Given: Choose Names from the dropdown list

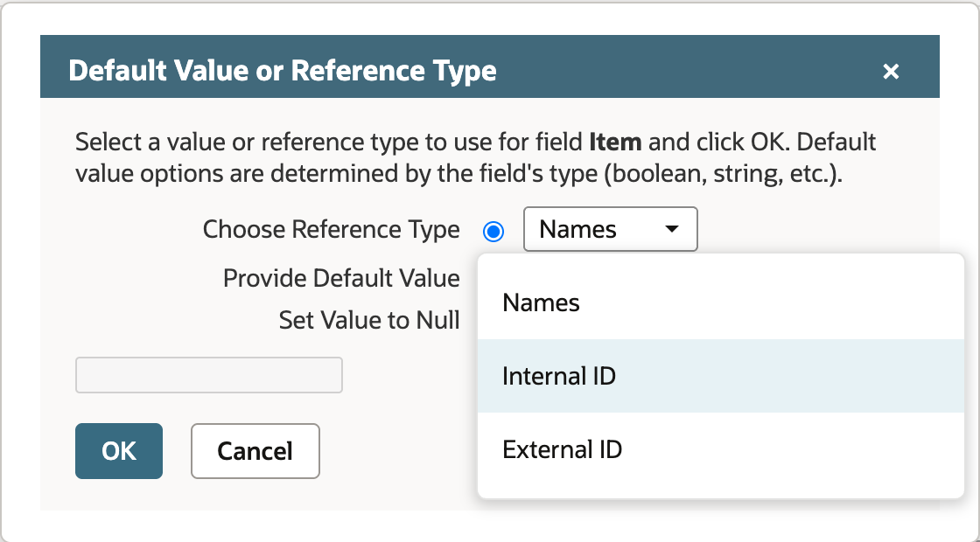Looking at the screenshot, I should click(x=721, y=302).
